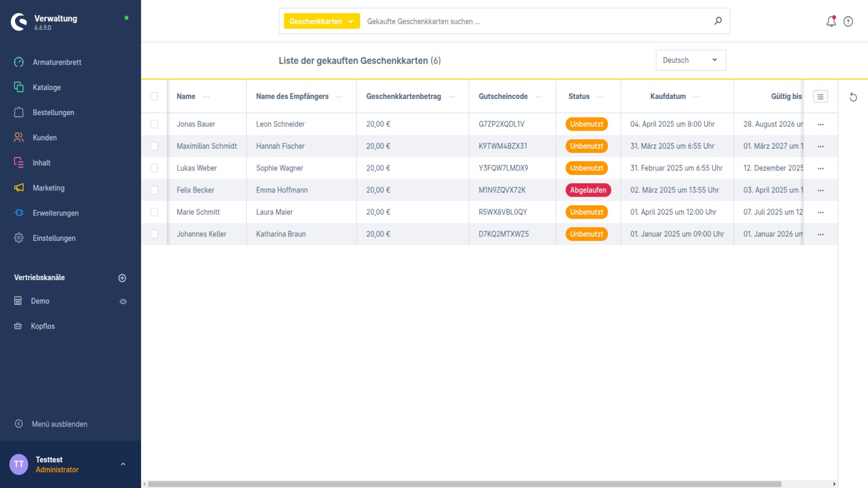The height and width of the screenshot is (488, 868).
Task: Click the Erweiterungen plug icon
Action: 19,213
